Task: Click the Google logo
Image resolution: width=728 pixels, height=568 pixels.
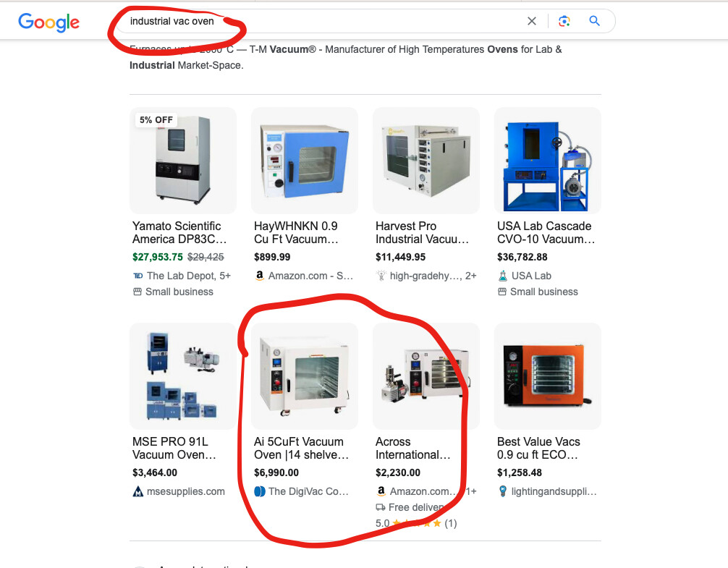Action: point(48,22)
